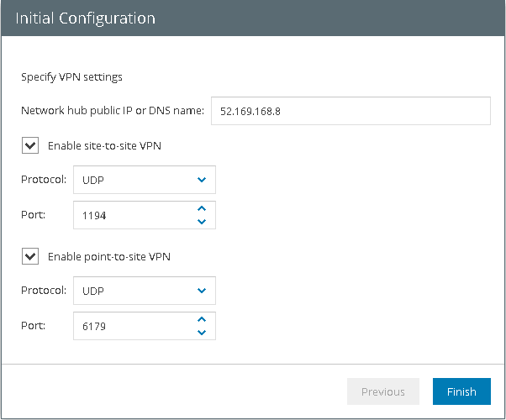506x420 pixels.
Task: Increase the point-to-site VPN port 6179
Action: coord(201,319)
